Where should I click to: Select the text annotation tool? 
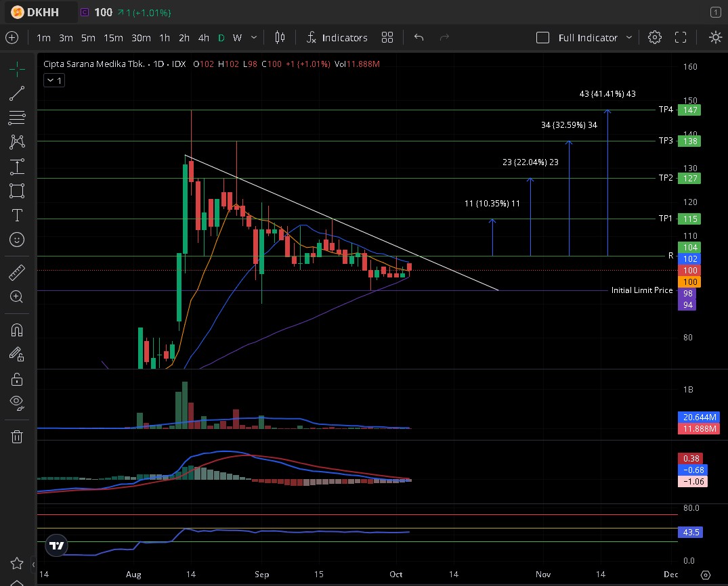pos(17,215)
